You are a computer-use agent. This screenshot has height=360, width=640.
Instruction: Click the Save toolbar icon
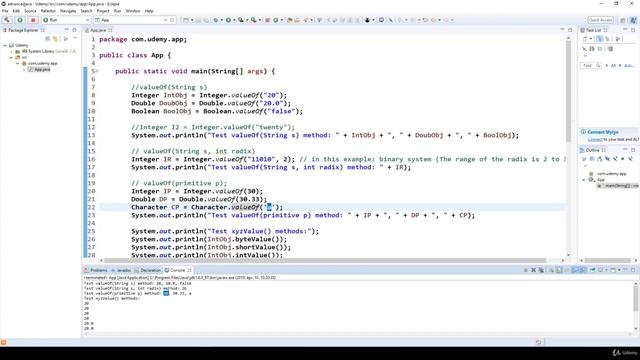(x=198, y=20)
